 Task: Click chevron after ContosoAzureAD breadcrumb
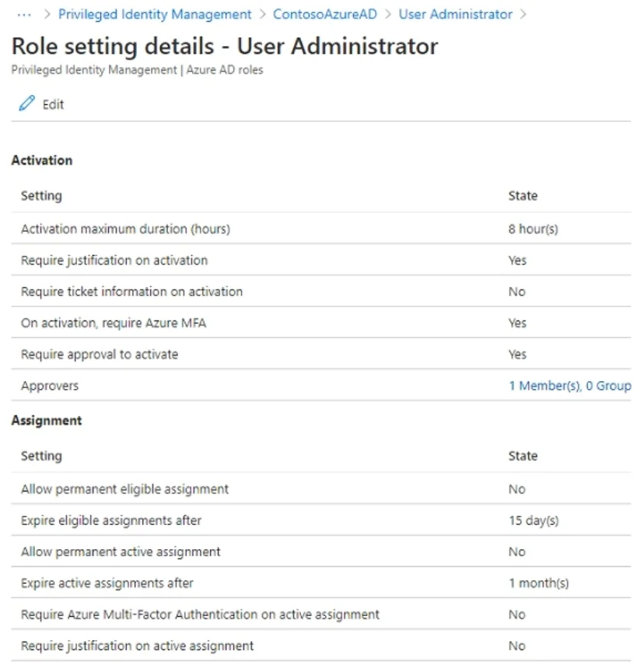tap(388, 15)
